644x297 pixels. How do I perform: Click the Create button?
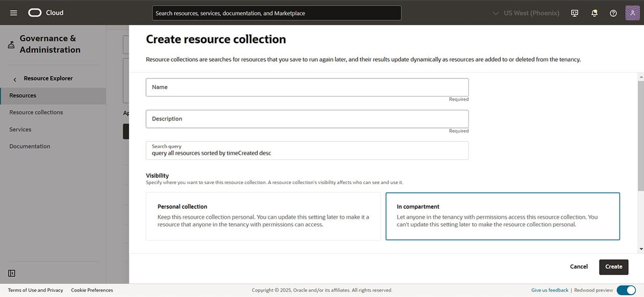(x=614, y=267)
